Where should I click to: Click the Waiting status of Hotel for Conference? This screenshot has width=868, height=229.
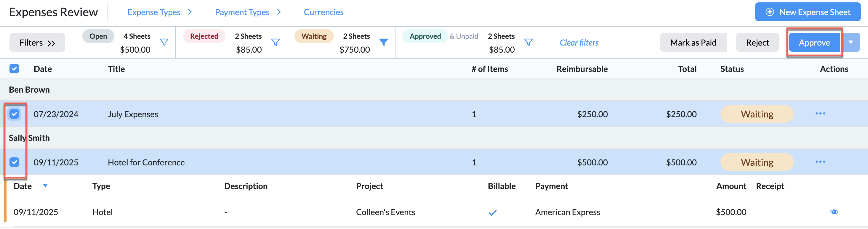click(757, 162)
